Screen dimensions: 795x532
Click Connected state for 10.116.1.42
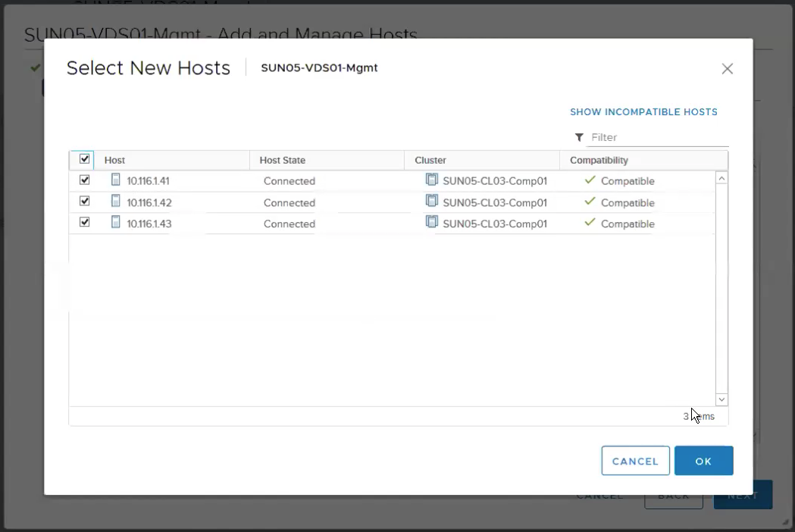289,203
